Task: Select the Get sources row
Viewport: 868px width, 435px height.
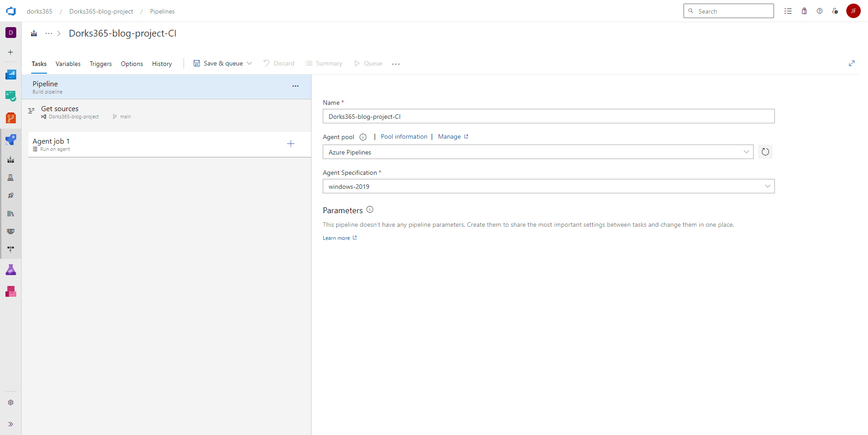Action: [166, 112]
